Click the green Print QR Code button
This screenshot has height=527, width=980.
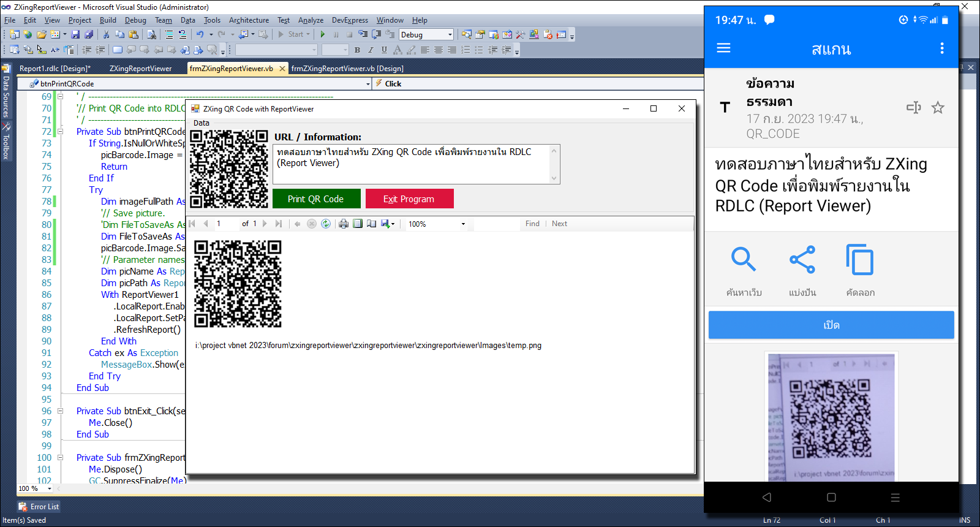pyautogui.click(x=316, y=199)
